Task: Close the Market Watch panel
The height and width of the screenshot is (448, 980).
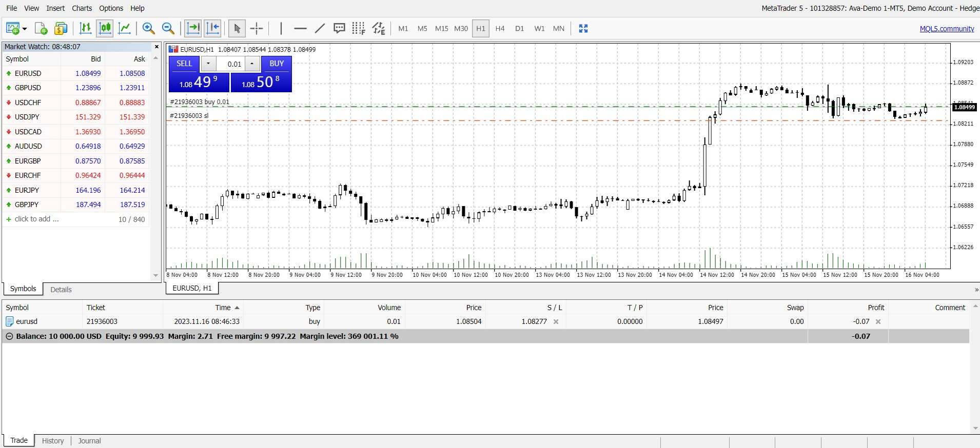Action: (x=156, y=47)
